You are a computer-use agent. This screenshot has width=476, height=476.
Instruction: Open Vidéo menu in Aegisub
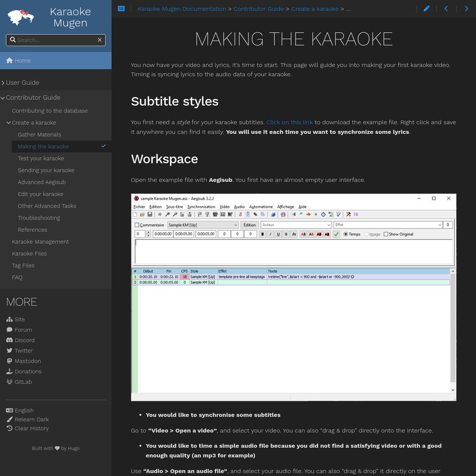click(x=225, y=207)
